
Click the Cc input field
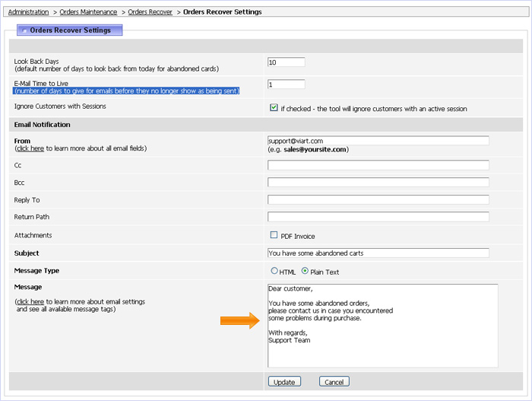coord(378,165)
